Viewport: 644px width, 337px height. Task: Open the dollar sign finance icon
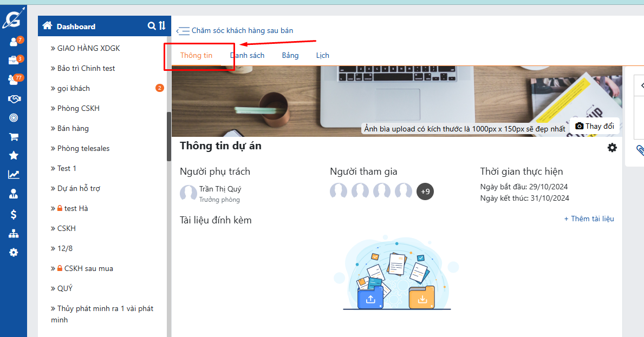[x=14, y=214]
